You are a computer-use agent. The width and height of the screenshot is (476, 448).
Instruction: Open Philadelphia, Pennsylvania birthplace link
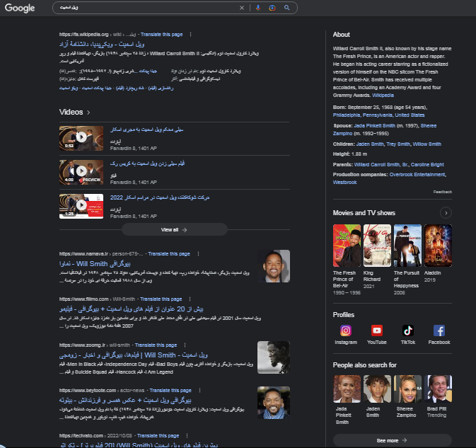[x=378, y=115]
